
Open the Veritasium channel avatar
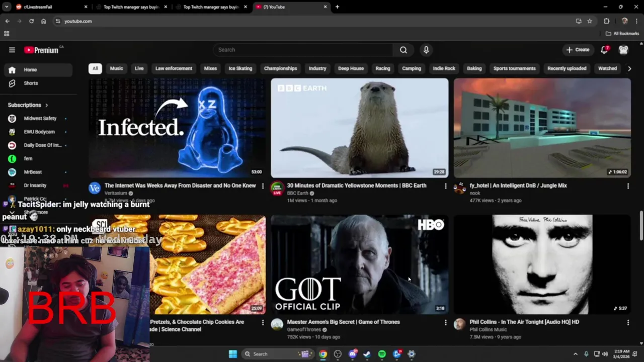pyautogui.click(x=95, y=188)
